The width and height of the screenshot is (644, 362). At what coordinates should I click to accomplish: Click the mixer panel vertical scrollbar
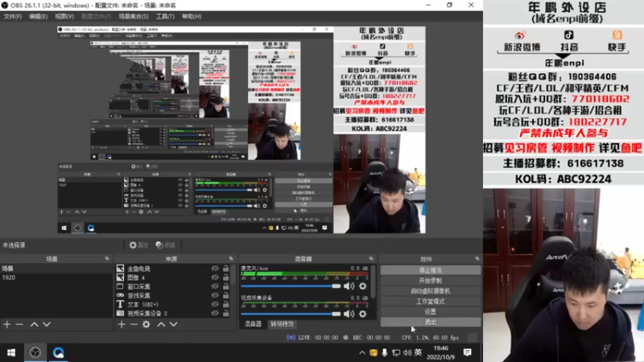(373, 281)
